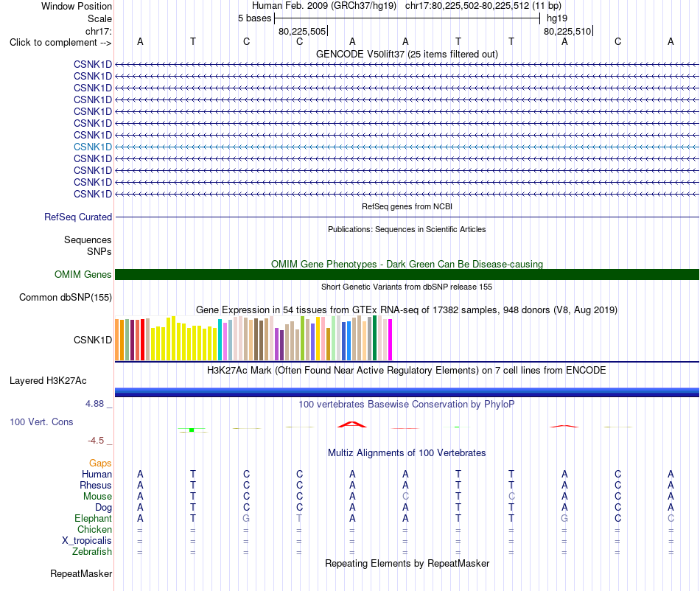The width and height of the screenshot is (700, 591).
Task: Click the Sequences track label
Action: 88,239
